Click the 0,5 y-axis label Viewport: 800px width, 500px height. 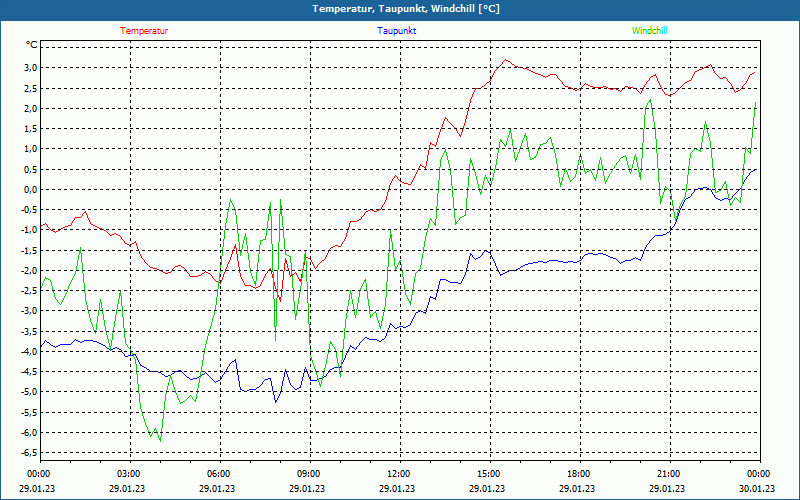(x=31, y=169)
